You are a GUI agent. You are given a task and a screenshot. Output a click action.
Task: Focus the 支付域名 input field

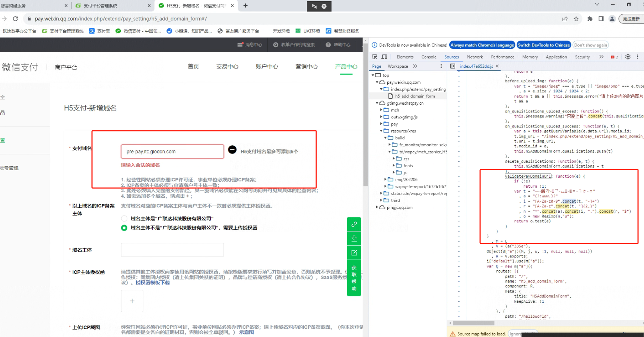tap(172, 152)
